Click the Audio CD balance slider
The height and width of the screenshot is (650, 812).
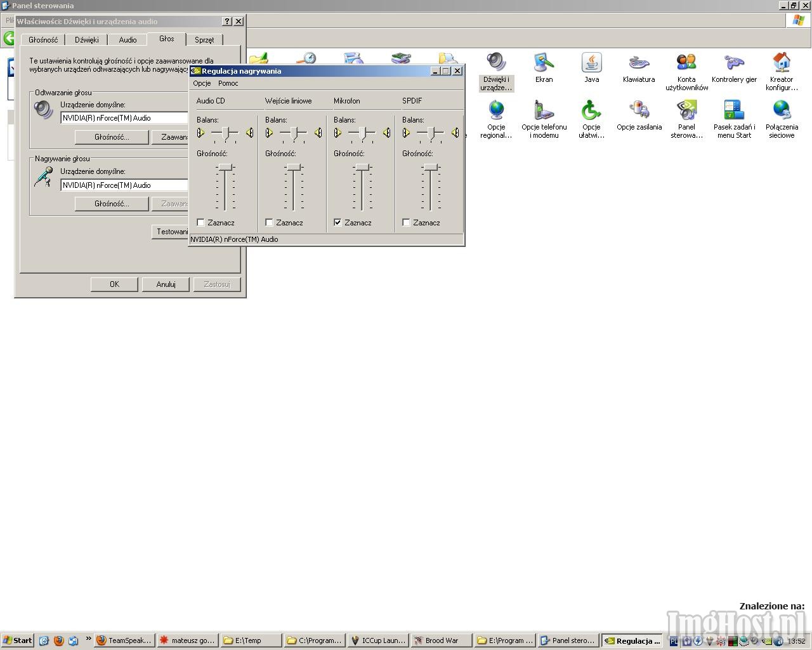point(225,133)
